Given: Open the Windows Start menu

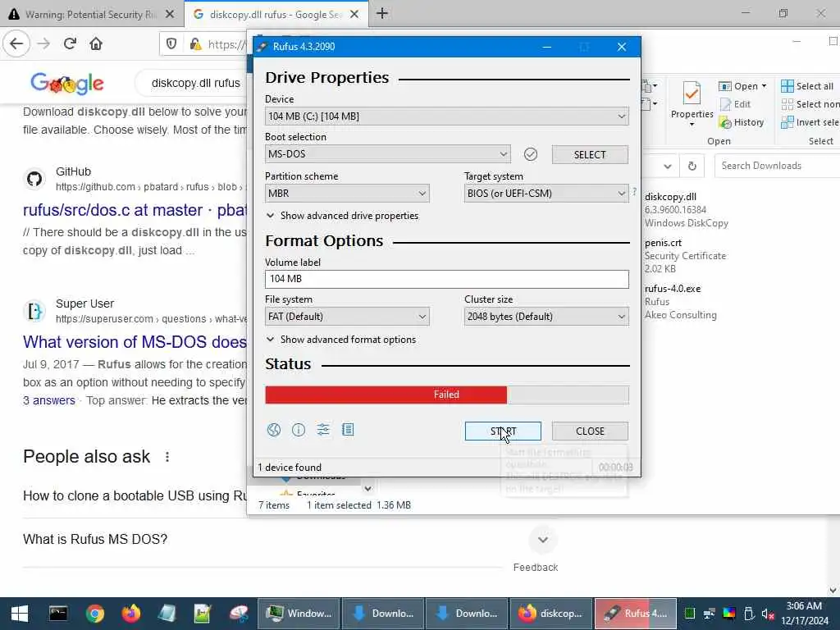Looking at the screenshot, I should tap(20, 614).
